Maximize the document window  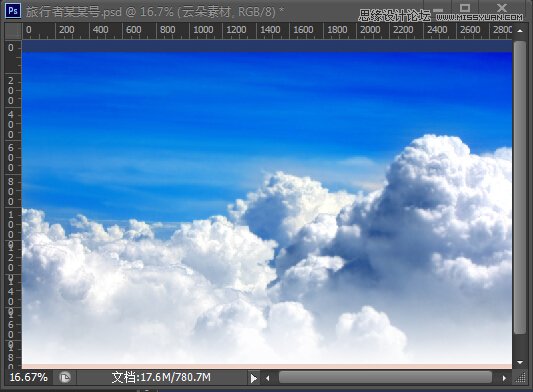click(x=465, y=8)
